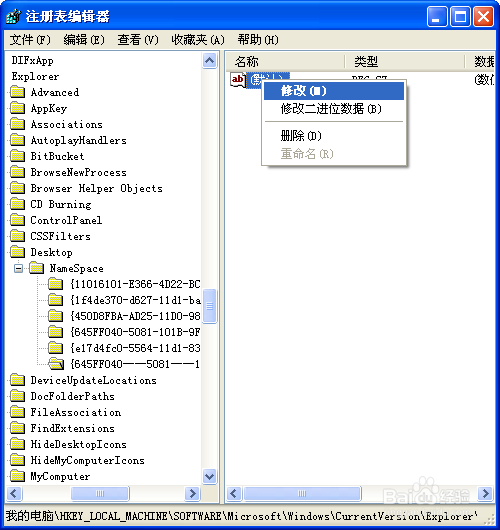This screenshot has width=500, height=530.
Task: Click tree pane vertical scrollbar thumb
Action: (x=210, y=306)
